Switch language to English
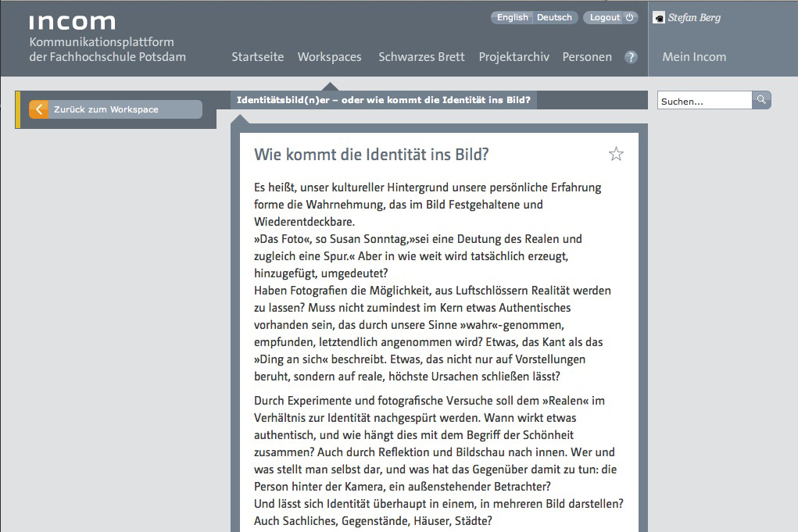This screenshot has width=798, height=532. point(512,17)
